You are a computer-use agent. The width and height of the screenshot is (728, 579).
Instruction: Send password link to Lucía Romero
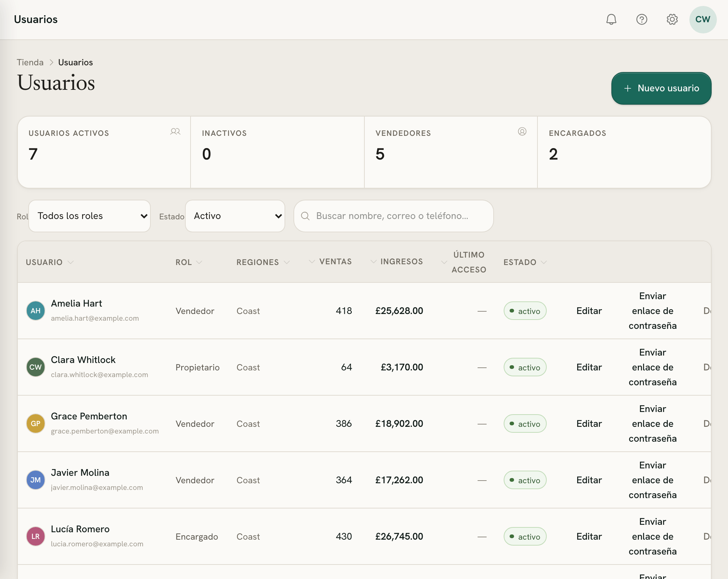click(653, 537)
